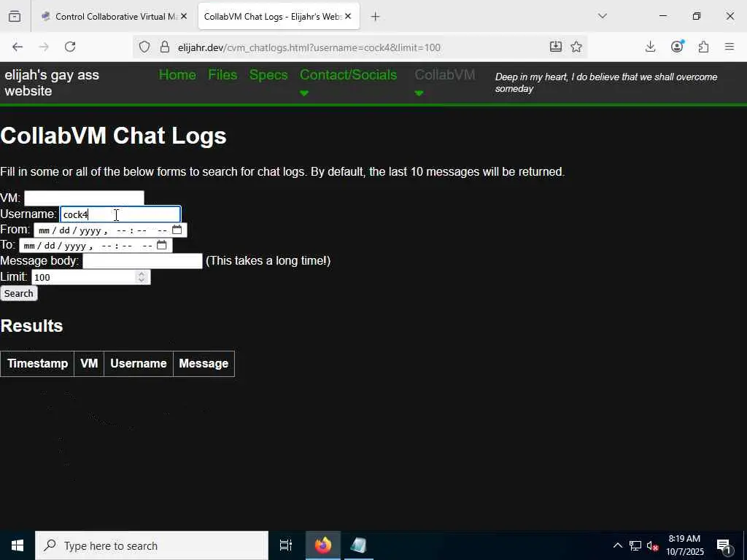Viewport: 747px width, 560px height.
Task: Open the Firefox account icon
Action: tap(677, 47)
